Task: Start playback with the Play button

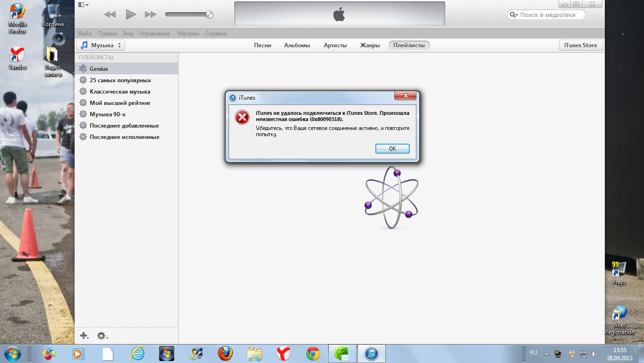Action: (131, 15)
